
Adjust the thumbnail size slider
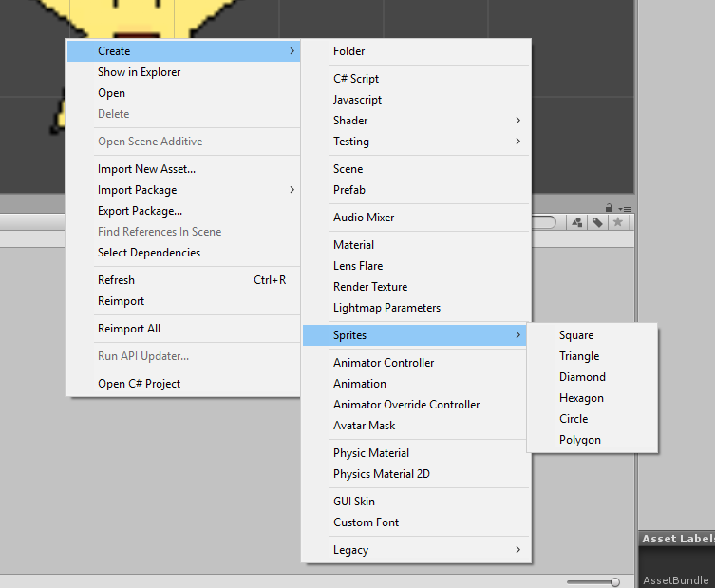[x=593, y=581]
